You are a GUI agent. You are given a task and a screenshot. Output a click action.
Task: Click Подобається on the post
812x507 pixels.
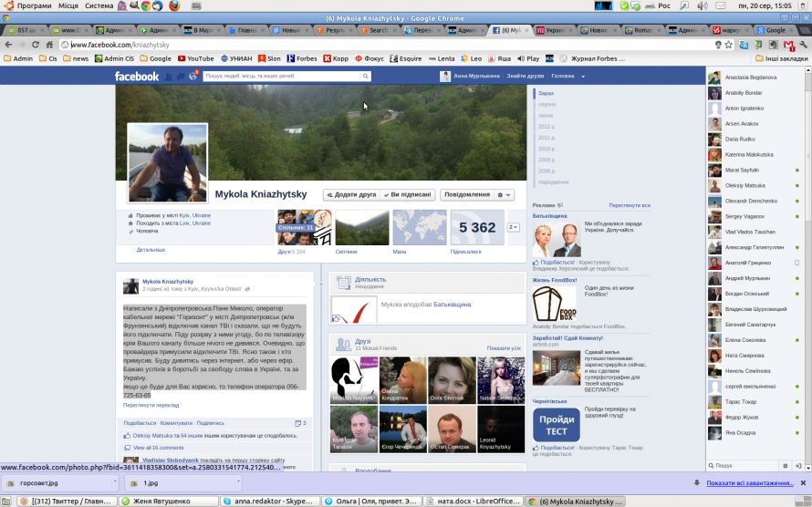pos(140,423)
